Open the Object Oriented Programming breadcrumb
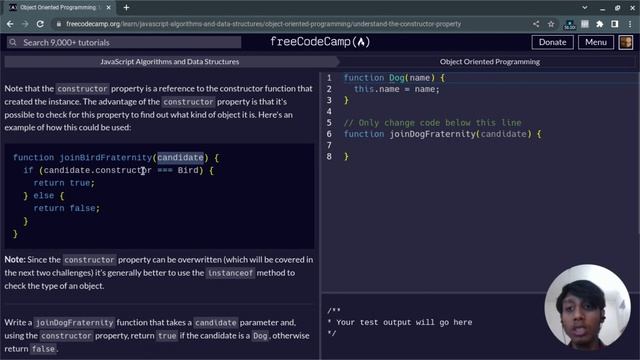The image size is (640, 360). coord(489,62)
